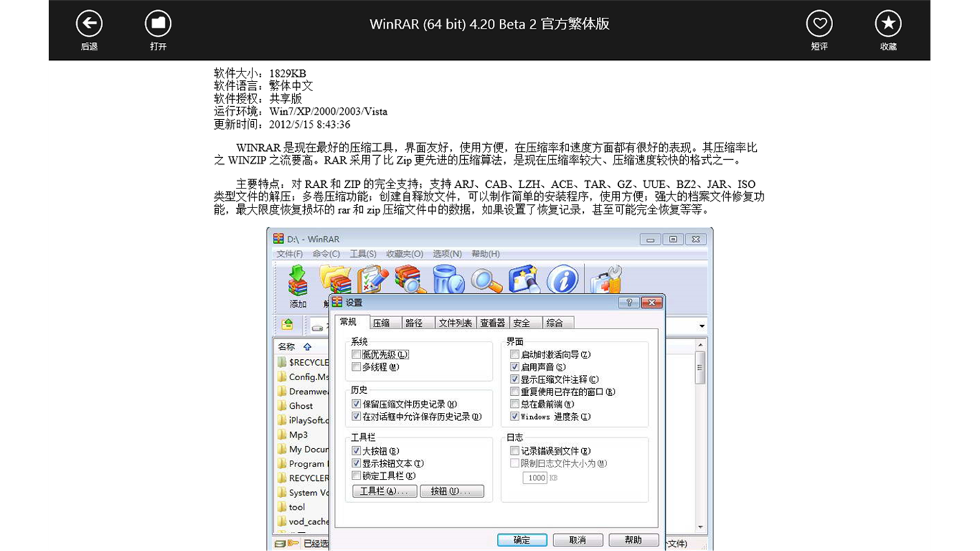
Task: Launch the Wizard wand toolbar icon
Action: (525, 280)
